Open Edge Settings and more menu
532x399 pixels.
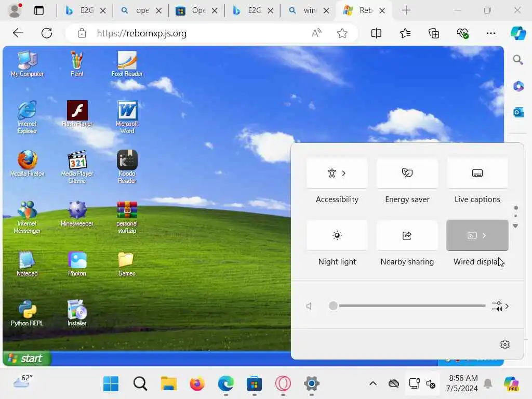491,33
